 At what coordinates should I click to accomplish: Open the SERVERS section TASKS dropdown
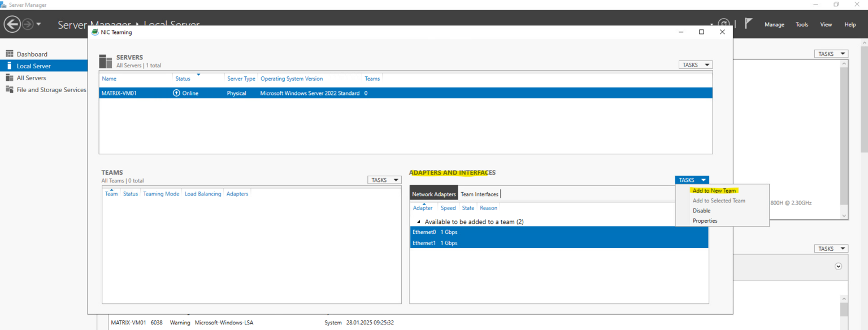tap(695, 64)
